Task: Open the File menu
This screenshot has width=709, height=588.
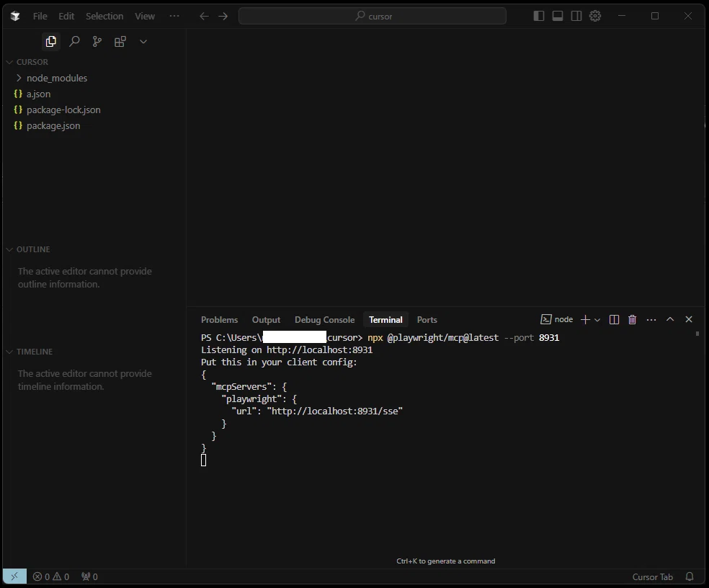Action: 40,17
